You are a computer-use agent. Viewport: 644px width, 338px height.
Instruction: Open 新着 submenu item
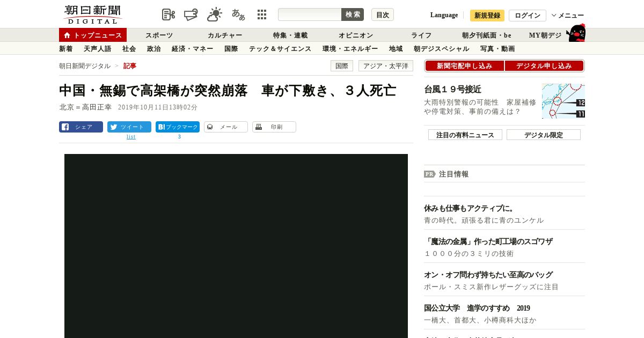(x=66, y=49)
